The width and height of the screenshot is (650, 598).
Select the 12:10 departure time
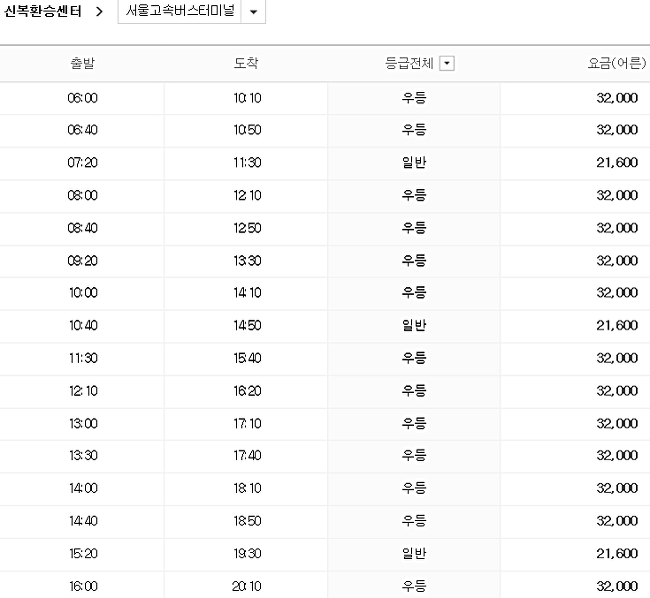[83, 391]
